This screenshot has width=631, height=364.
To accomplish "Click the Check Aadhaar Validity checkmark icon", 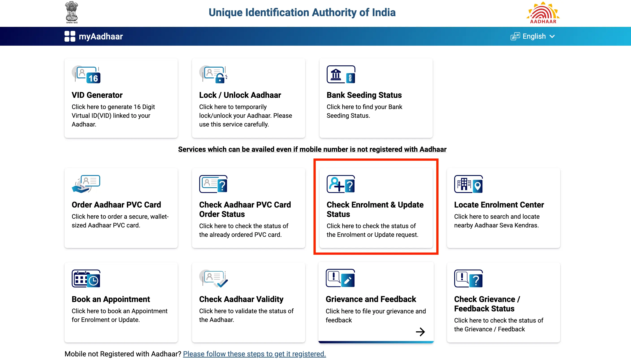I will pos(223,283).
